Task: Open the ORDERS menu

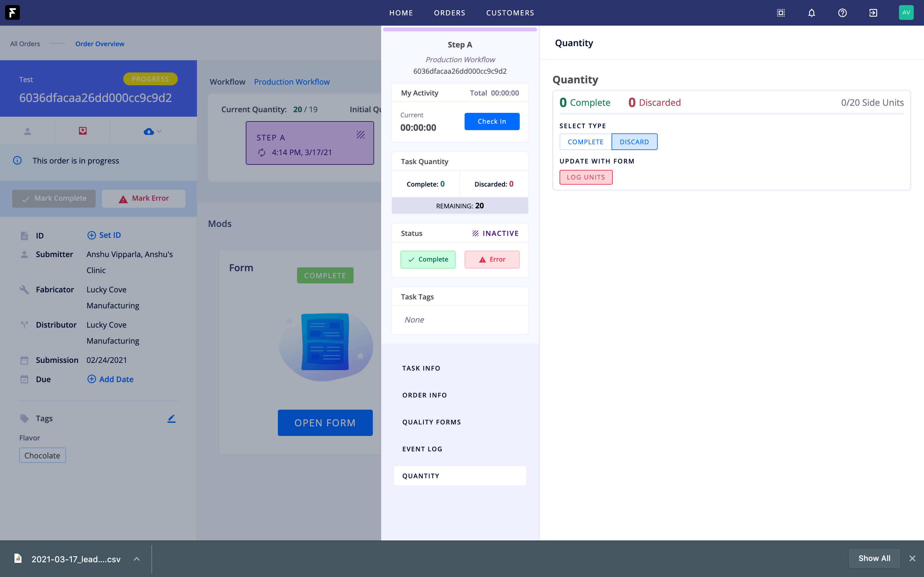Action: click(x=449, y=13)
